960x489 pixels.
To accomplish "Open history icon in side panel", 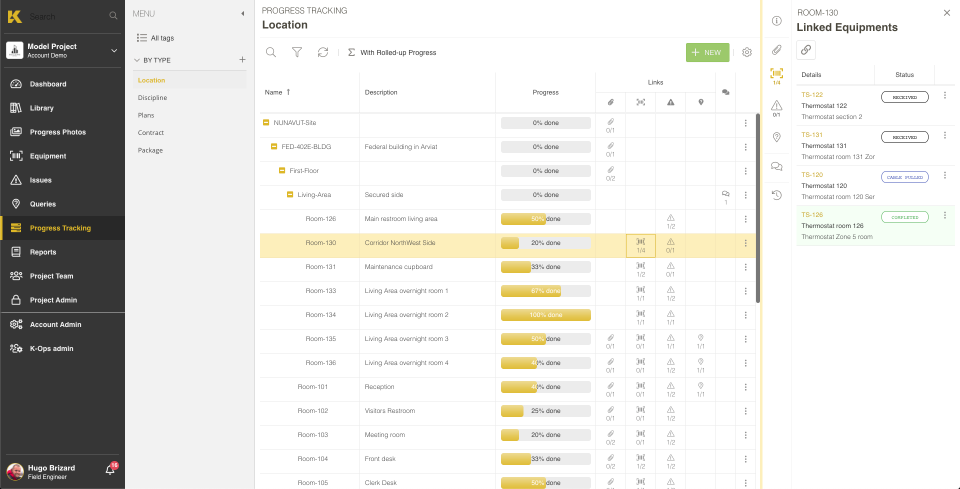I will click(x=777, y=195).
